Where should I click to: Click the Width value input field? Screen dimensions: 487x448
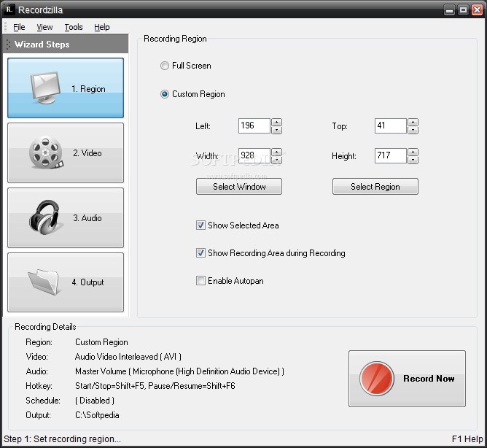coord(254,155)
